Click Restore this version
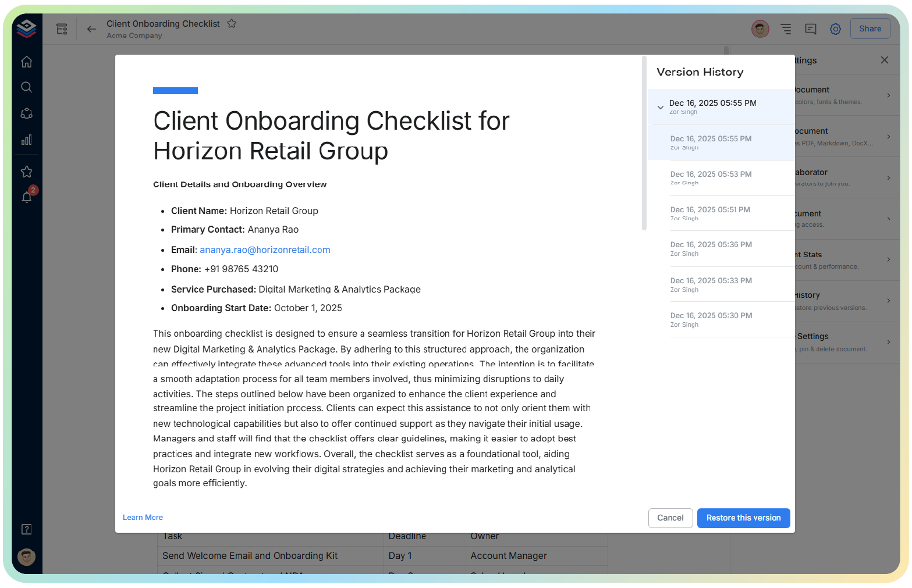 point(743,518)
